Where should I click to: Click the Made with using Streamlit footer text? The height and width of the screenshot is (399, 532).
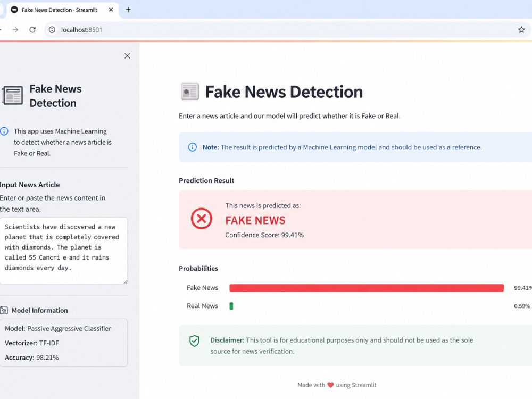click(x=337, y=385)
